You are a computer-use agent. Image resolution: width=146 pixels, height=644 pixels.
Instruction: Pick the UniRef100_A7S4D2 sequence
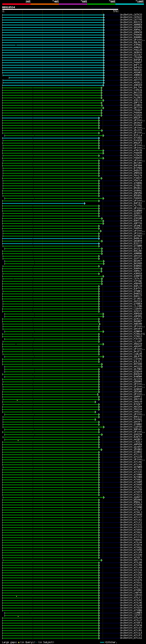[x=131, y=138]
